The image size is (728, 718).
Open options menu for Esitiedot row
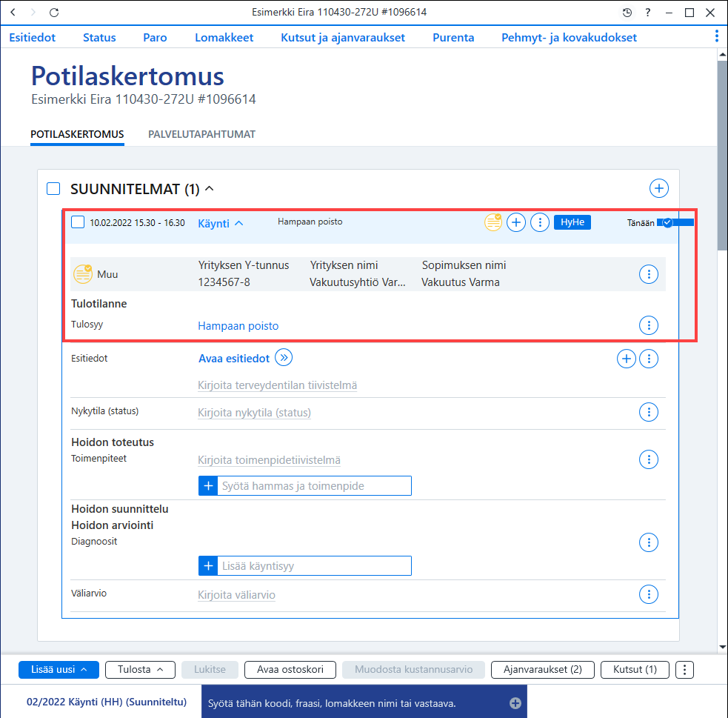click(x=649, y=359)
